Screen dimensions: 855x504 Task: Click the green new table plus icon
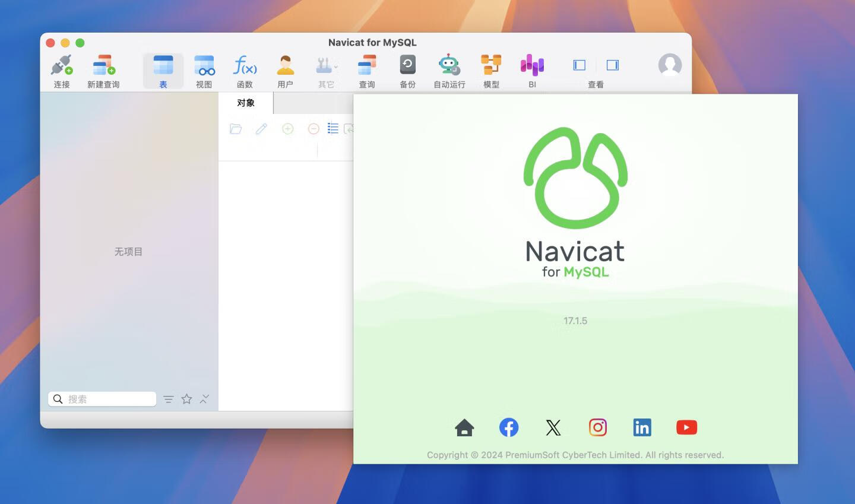point(288,129)
